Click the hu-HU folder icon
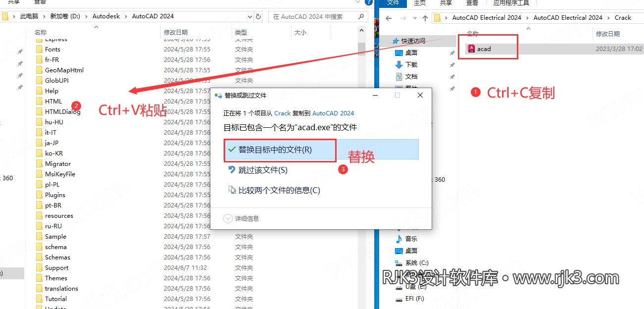Screen dimensions: 644x309 (x=39, y=122)
